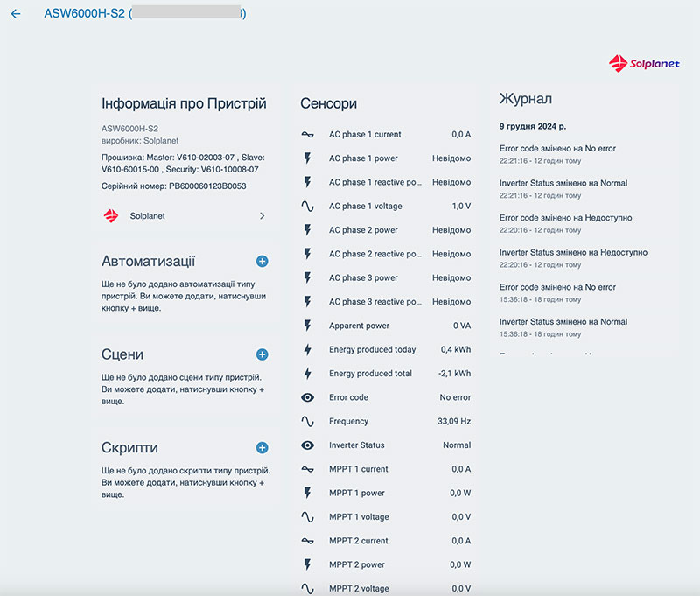Select the MPPT 1 current icon
Image resolution: width=700 pixels, height=596 pixels.
tap(308, 468)
